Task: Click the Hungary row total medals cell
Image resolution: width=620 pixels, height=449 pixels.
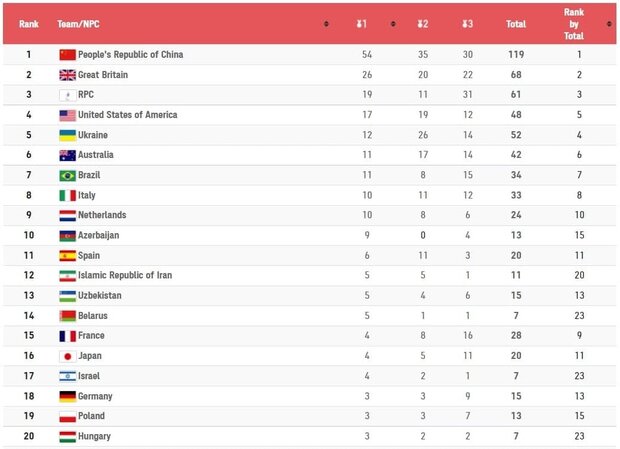Action: [x=516, y=436]
